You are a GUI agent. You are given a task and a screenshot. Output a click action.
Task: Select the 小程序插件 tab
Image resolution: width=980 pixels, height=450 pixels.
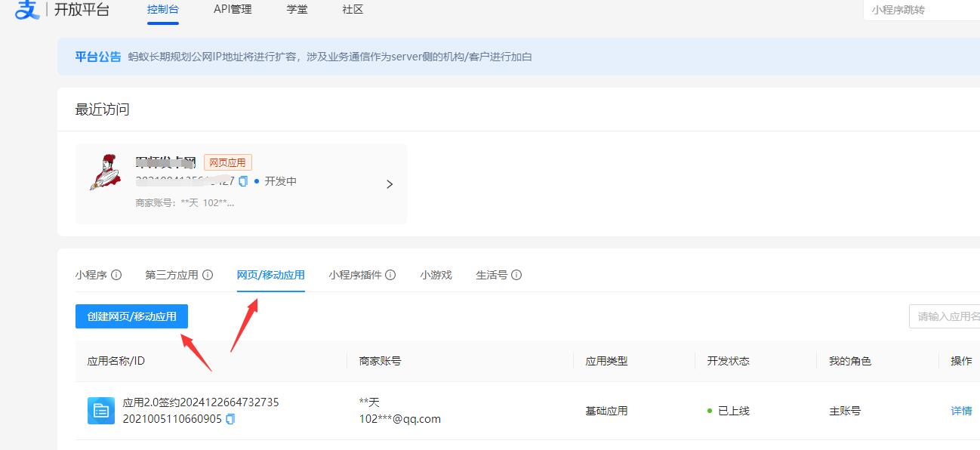click(356, 275)
